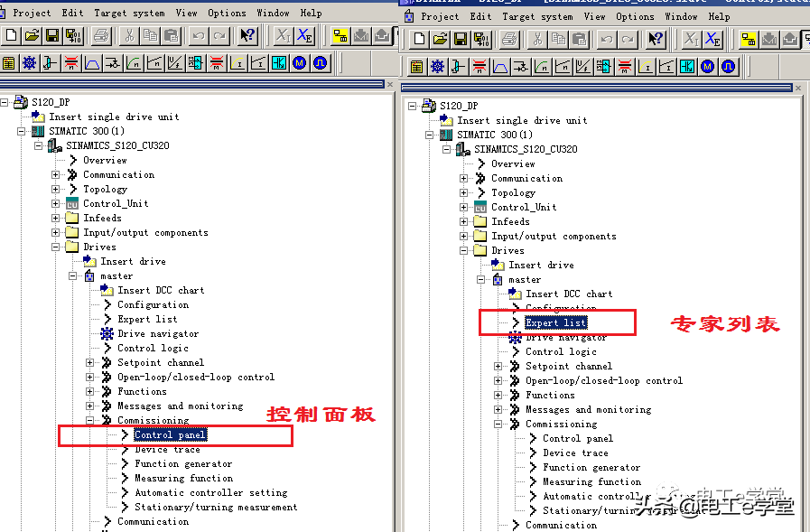Expand Messages and monitoring in right tree
The width and height of the screenshot is (810, 532).
[x=498, y=409]
